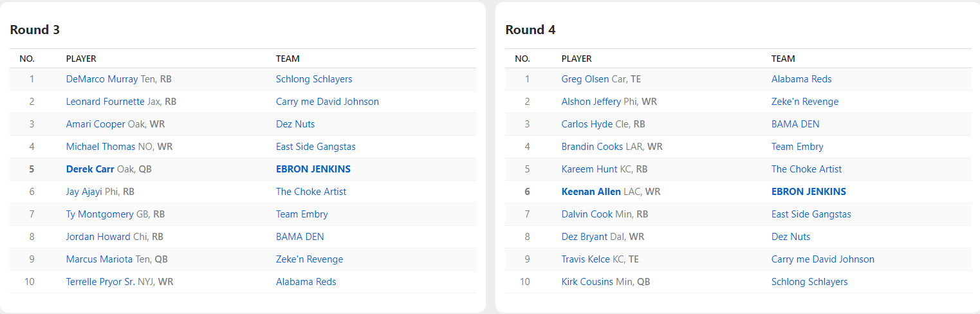This screenshot has height=314, width=980.
Task: Click Terrelle Pryor Sr. player link
Action: [100, 282]
